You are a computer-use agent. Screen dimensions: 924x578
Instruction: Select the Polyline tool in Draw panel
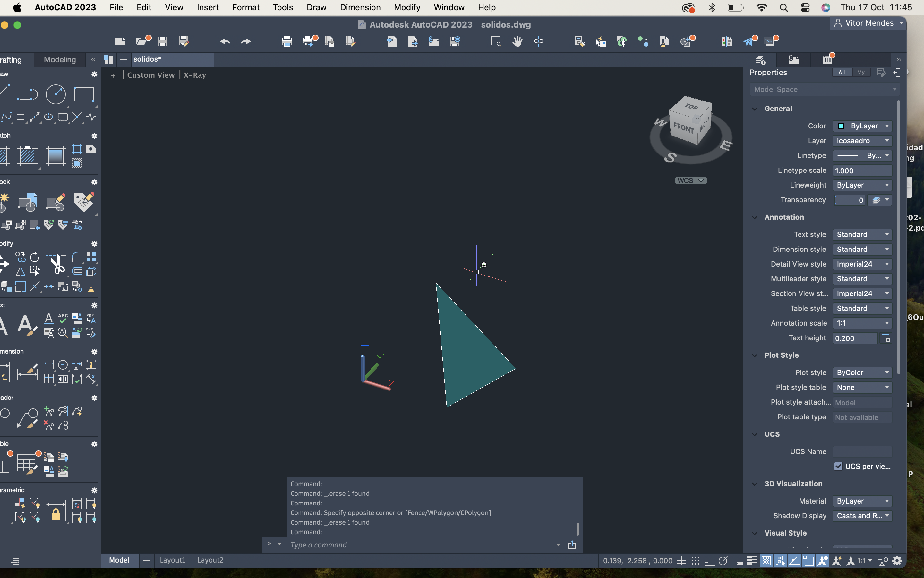tap(28, 94)
